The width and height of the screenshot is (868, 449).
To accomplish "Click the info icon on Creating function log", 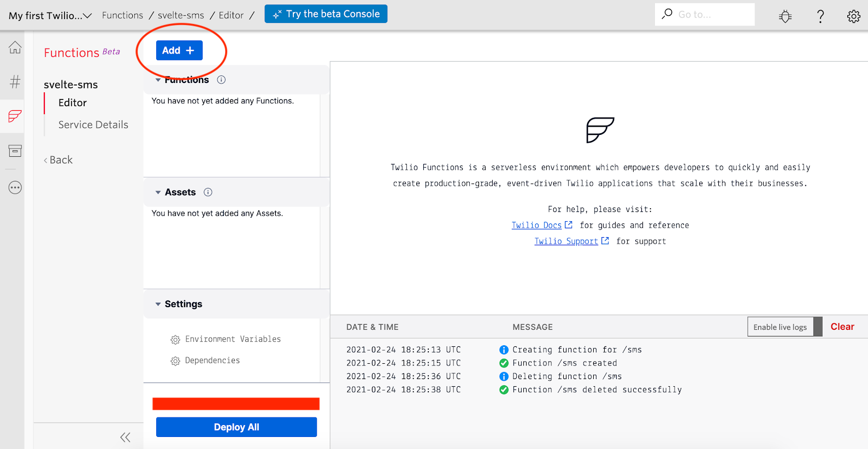I will [x=504, y=350].
